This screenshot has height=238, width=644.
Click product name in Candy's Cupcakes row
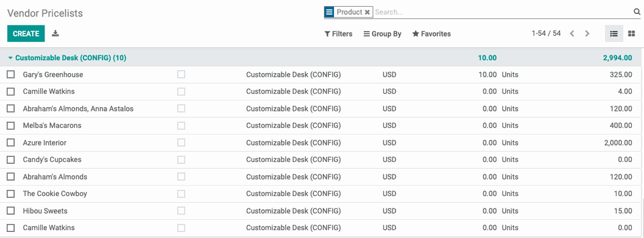click(x=293, y=159)
